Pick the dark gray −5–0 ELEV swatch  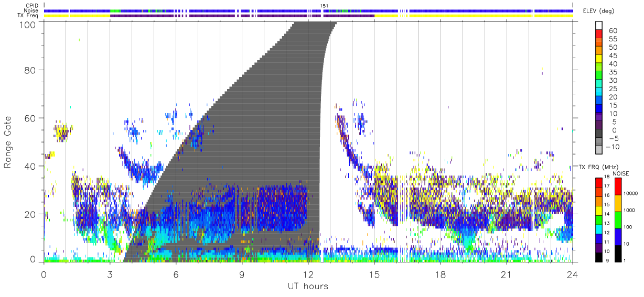(599, 133)
